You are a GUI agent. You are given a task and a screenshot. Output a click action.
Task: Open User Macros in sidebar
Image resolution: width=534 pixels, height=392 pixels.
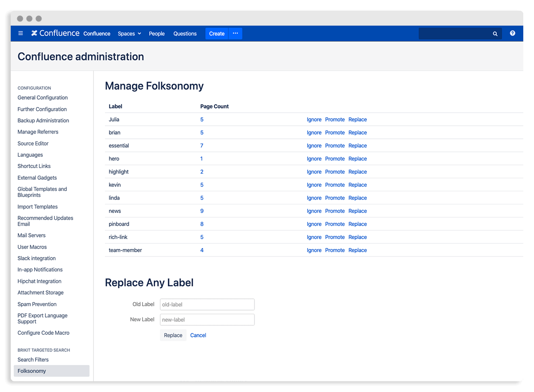coord(32,247)
